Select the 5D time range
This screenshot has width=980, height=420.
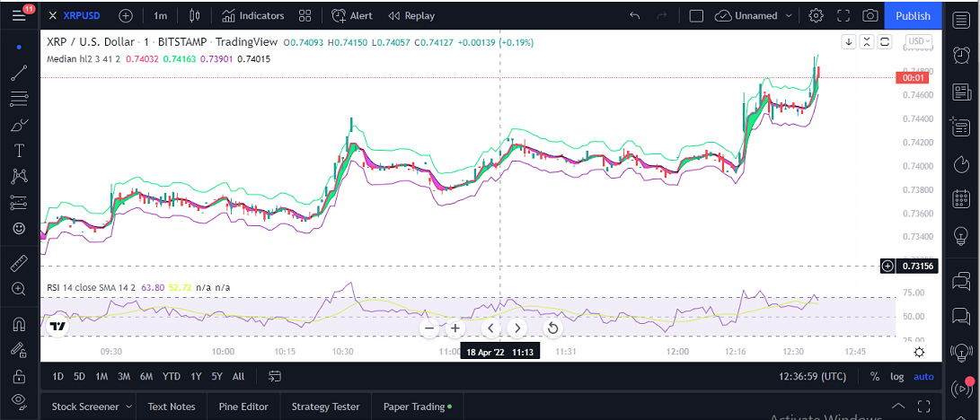pos(79,376)
